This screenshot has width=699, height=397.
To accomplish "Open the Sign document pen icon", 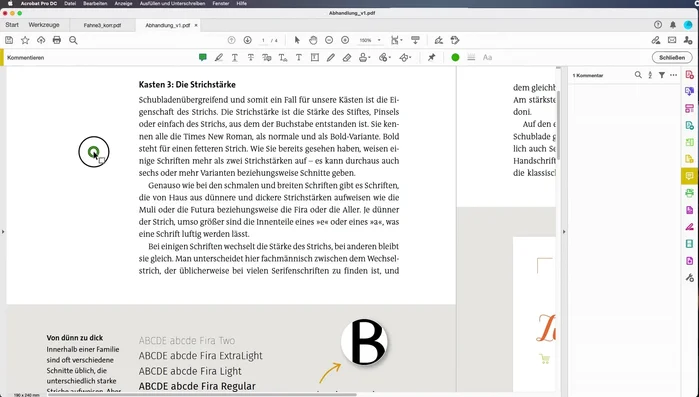I will click(439, 40).
